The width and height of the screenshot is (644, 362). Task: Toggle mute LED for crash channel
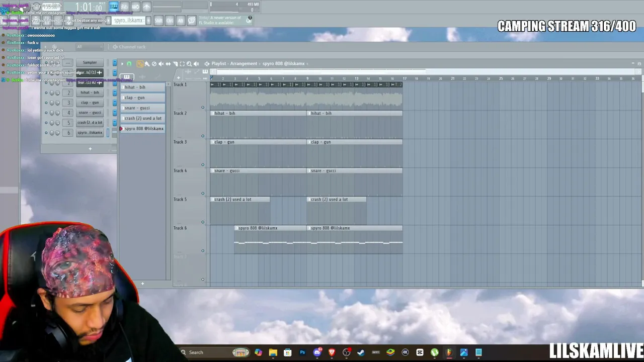pyautogui.click(x=46, y=123)
